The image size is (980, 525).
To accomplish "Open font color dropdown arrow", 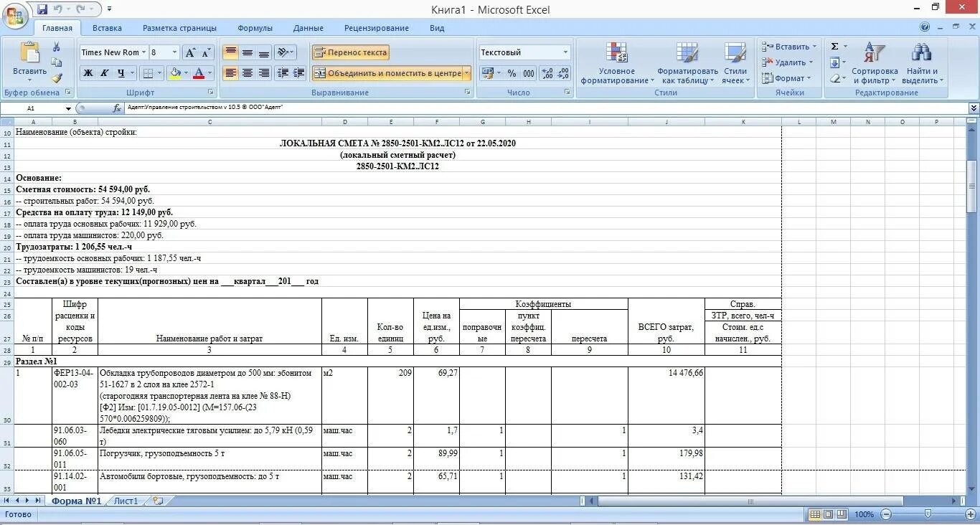I will point(209,73).
